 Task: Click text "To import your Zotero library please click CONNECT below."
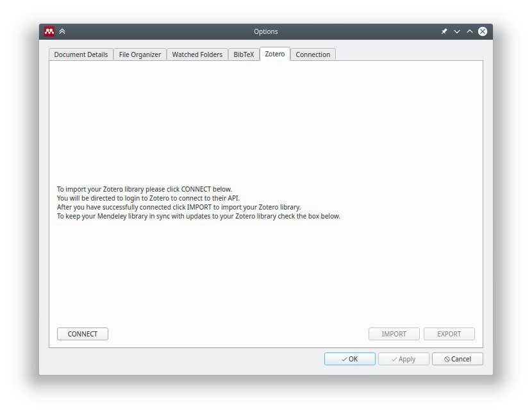(x=144, y=189)
